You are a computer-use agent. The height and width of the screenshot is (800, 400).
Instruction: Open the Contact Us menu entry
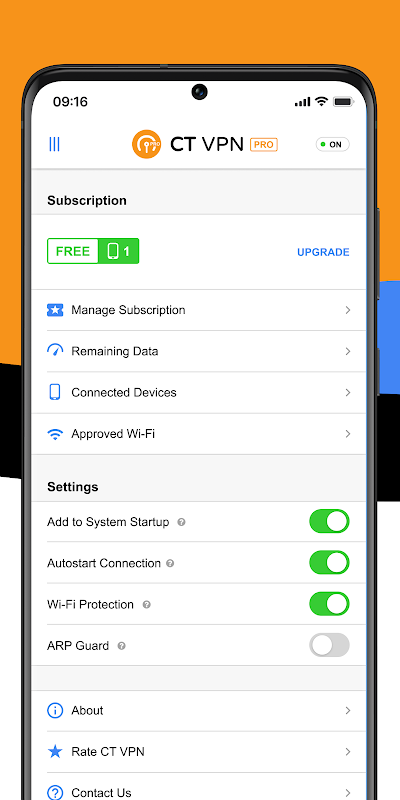coord(199,792)
